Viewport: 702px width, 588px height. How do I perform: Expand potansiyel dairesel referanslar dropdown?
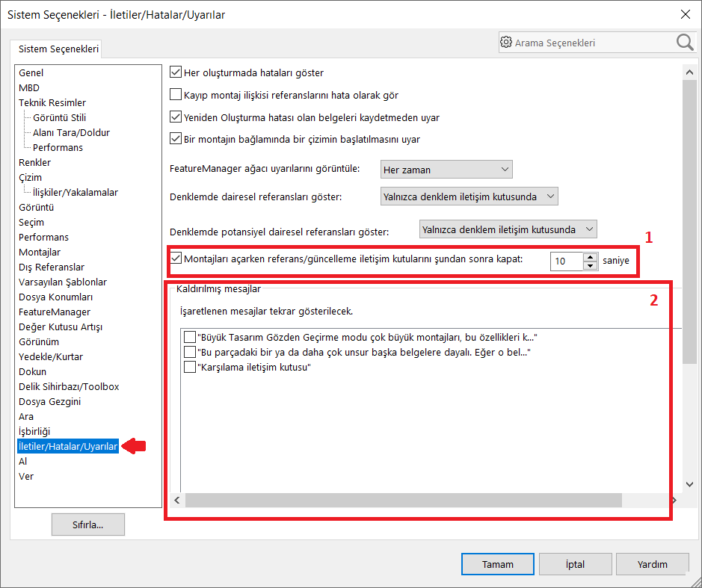[x=508, y=229]
